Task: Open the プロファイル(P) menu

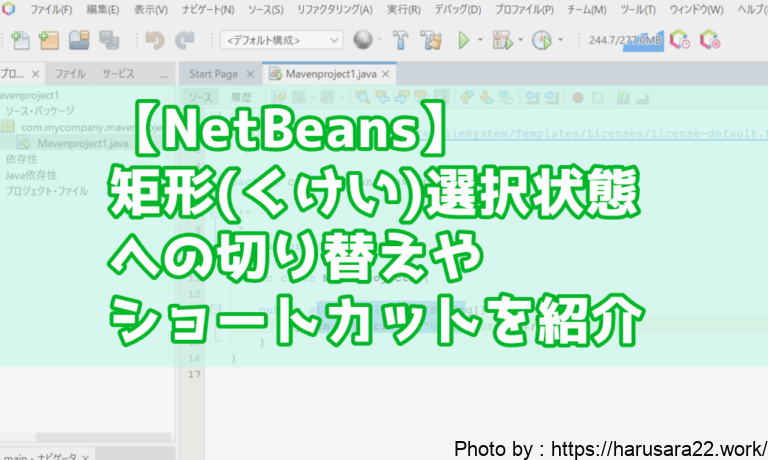Action: click(x=525, y=10)
